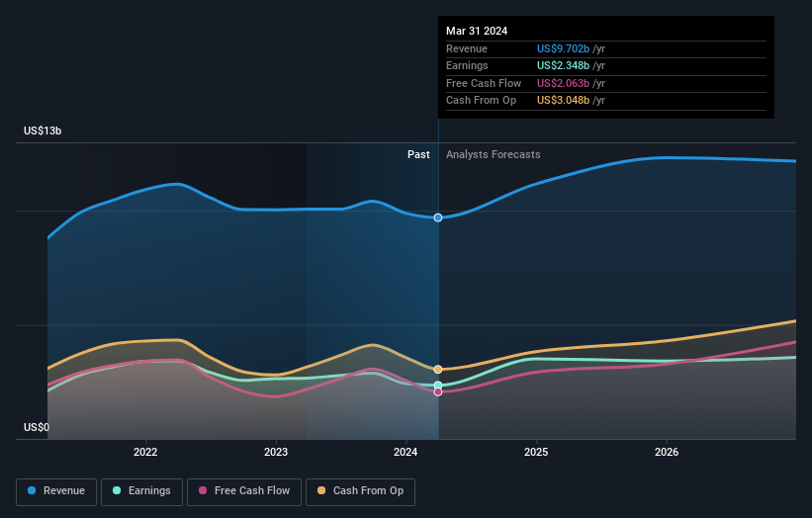
Task: Click the US$13b axis label
Action: (43, 130)
